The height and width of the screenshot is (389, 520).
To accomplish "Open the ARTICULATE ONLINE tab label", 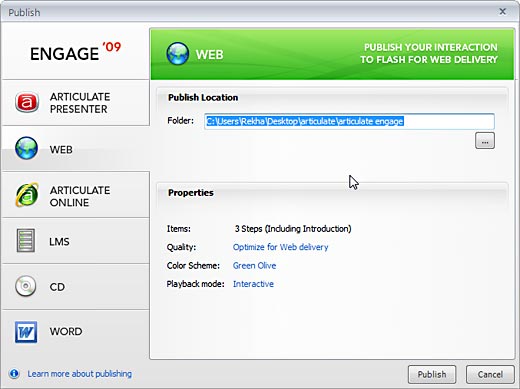I will (80, 196).
